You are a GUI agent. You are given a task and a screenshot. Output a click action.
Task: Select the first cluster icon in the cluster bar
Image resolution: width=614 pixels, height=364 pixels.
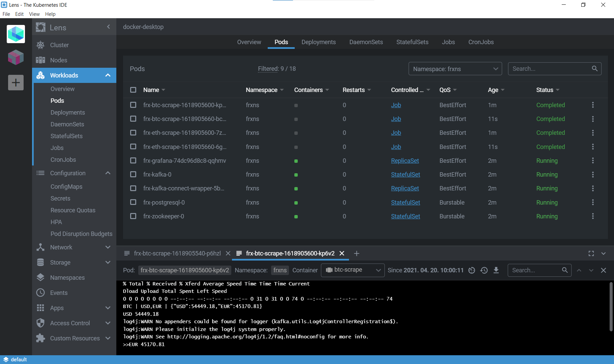pos(16,34)
